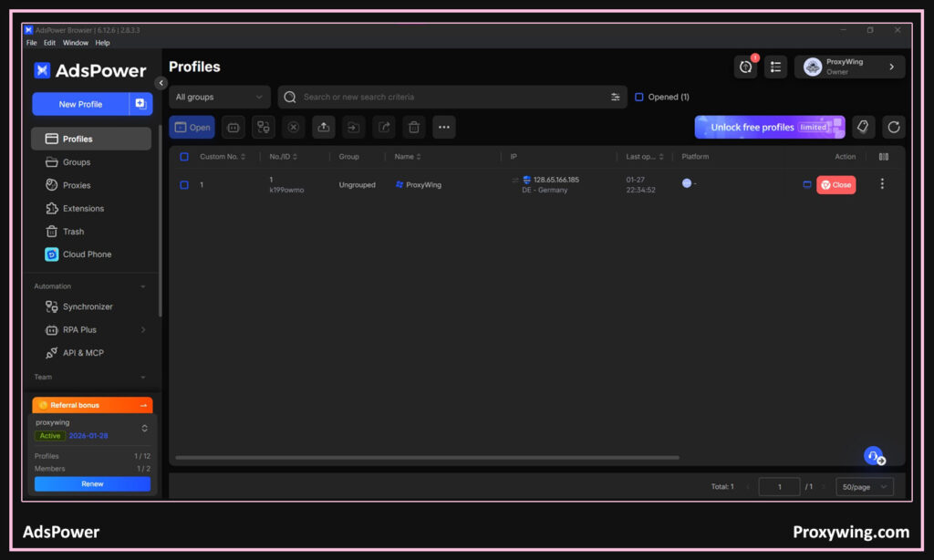Click the notification icon with red badge
Viewport: 934px width, 560px height.
(x=745, y=67)
